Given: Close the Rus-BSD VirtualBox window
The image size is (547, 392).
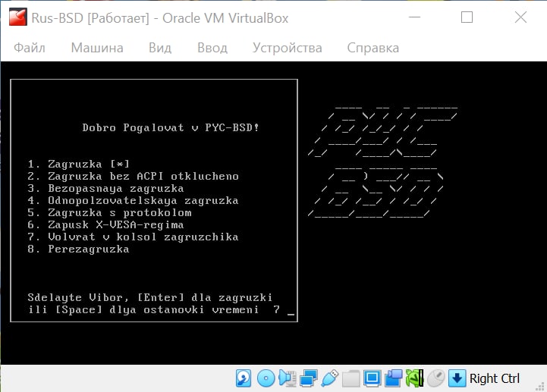Looking at the screenshot, I should coord(520,17).
